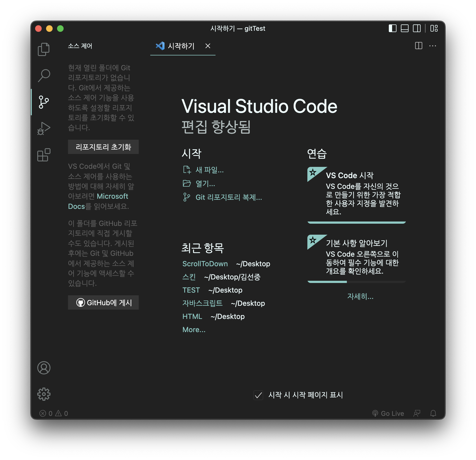Click progress bar under 기본 사항 알아보기 card
This screenshot has width=476, height=460.
356,282
